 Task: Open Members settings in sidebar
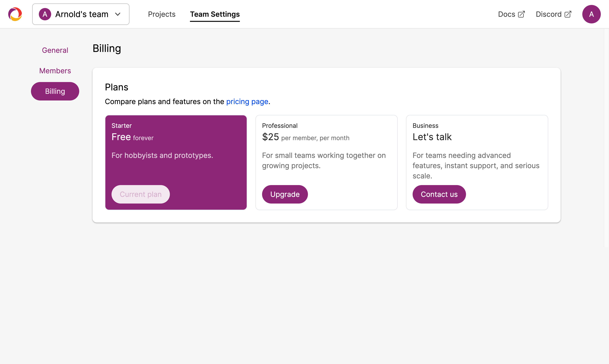pyautogui.click(x=55, y=71)
